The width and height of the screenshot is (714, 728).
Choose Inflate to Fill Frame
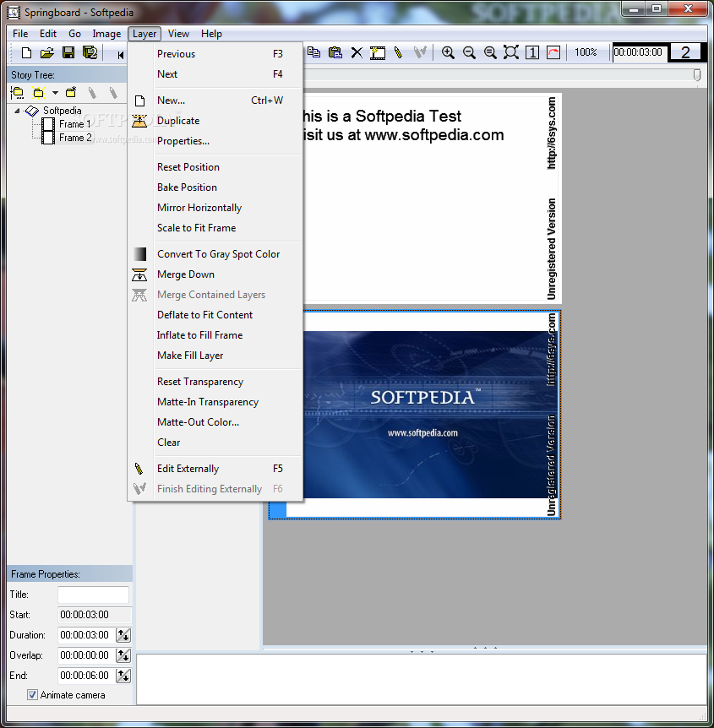(215, 335)
